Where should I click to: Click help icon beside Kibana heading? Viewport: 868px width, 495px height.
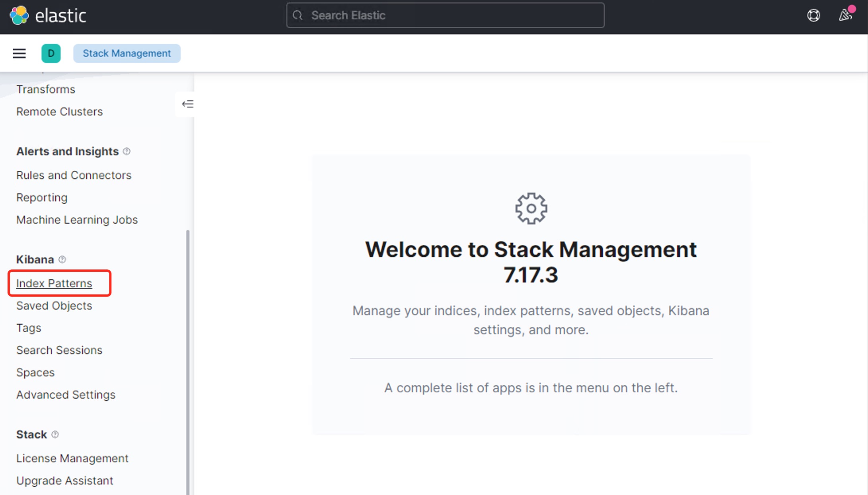(x=62, y=259)
